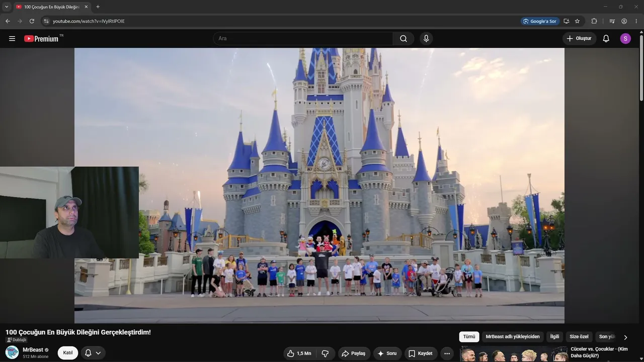Close the YouTube video tab
This screenshot has width=644, height=362.
86,7
